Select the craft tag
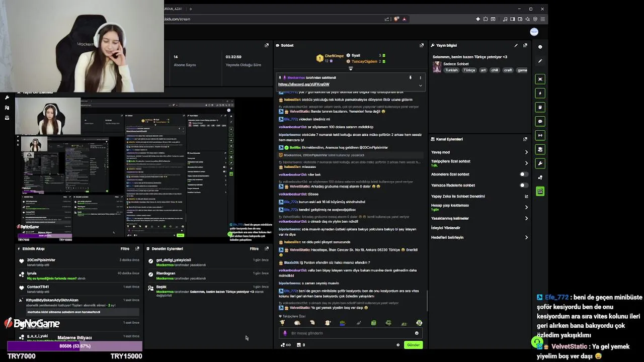644x362 pixels. (508, 70)
